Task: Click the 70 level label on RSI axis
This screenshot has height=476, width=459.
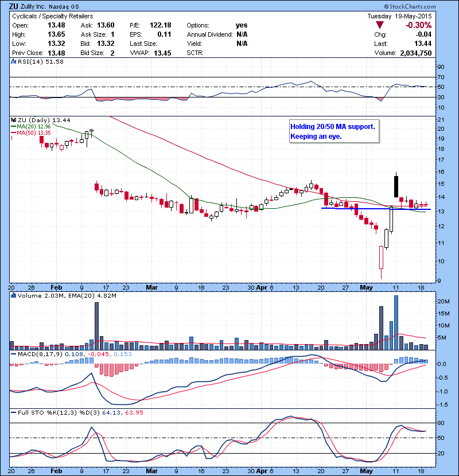Action: 441,77
